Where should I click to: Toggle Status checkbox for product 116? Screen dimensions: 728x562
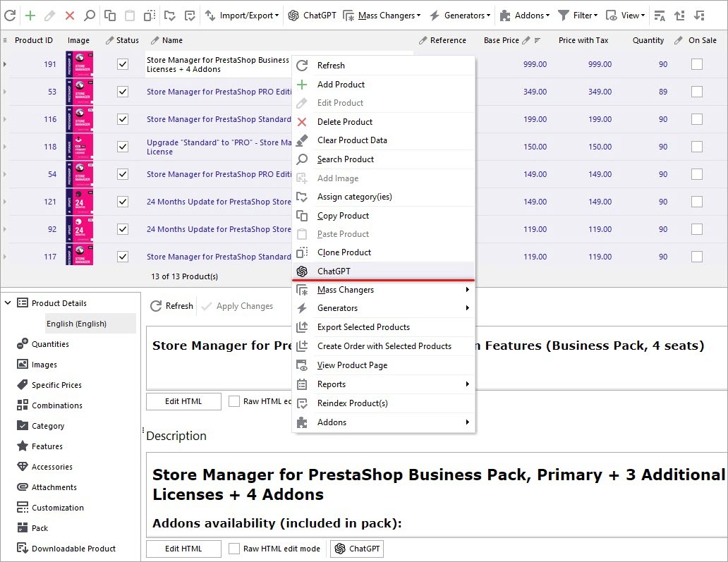(x=123, y=119)
